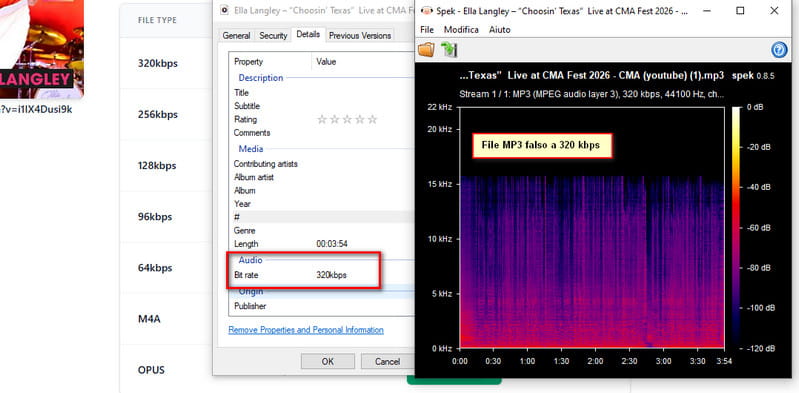The width and height of the screenshot is (799, 393).
Task: Maximize the Spek window
Action: [x=740, y=11]
